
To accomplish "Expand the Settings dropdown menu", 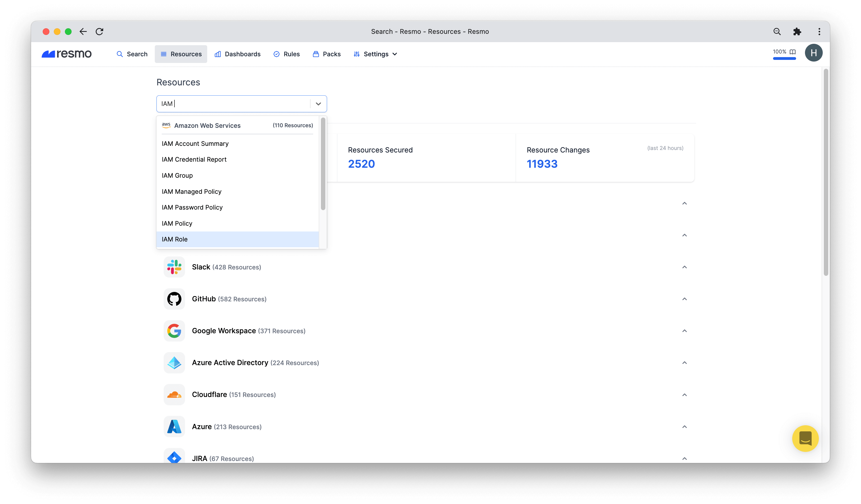I will click(376, 54).
